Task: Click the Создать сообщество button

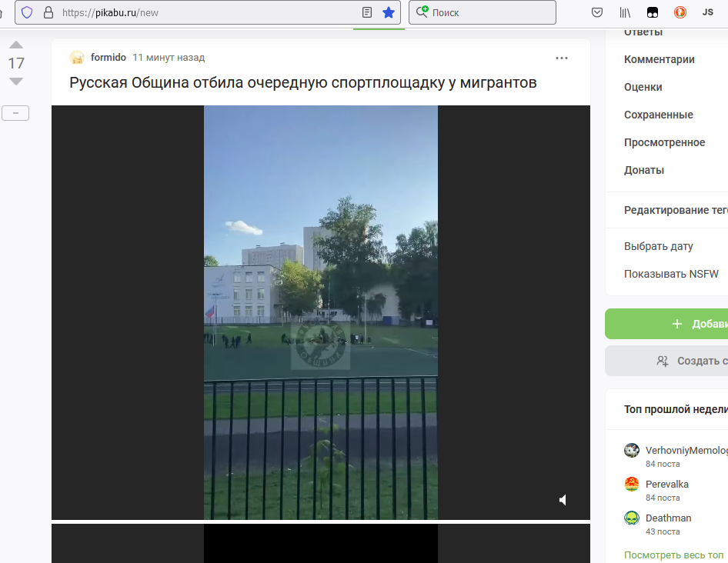Action: point(666,361)
